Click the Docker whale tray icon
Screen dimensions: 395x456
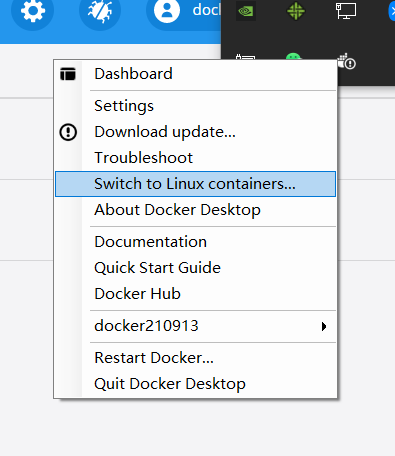(346, 61)
